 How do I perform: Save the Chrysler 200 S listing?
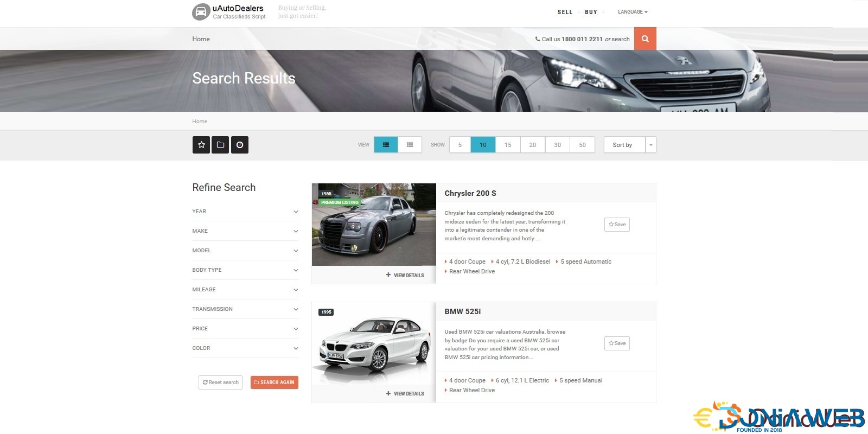[617, 225]
